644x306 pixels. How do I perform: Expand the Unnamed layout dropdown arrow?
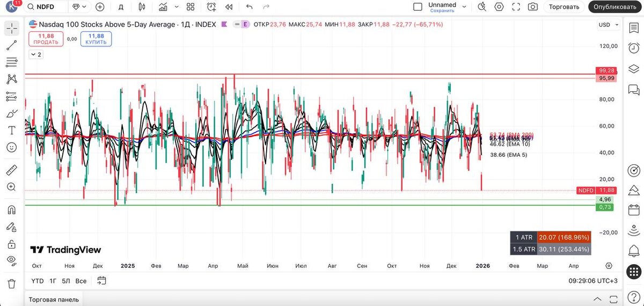tap(465, 7)
